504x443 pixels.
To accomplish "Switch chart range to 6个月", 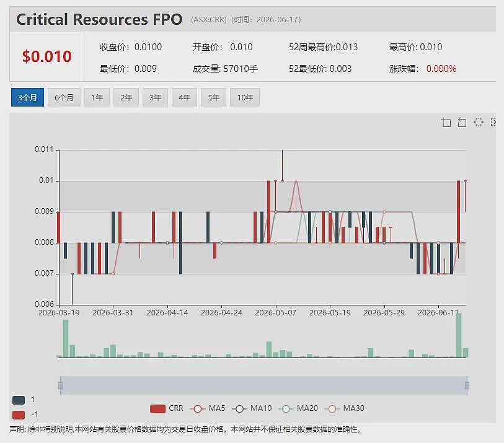I will click(x=64, y=97).
